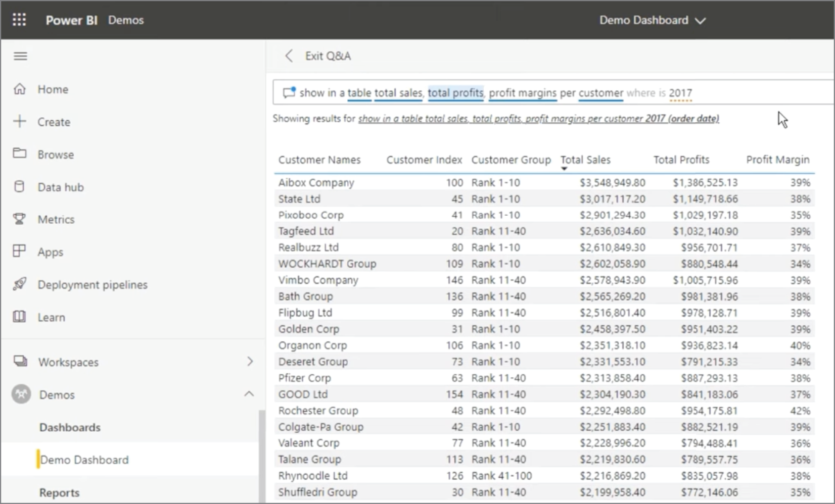Click the Apps grid icon
The image size is (835, 504).
[20, 251]
